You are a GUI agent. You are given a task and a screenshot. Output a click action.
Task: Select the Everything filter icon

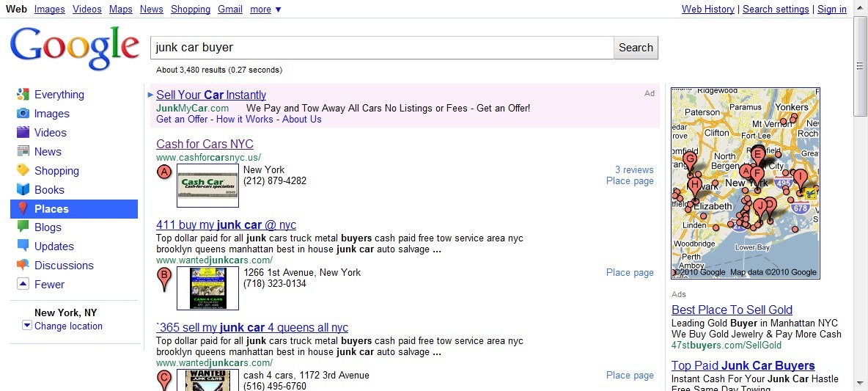point(23,95)
